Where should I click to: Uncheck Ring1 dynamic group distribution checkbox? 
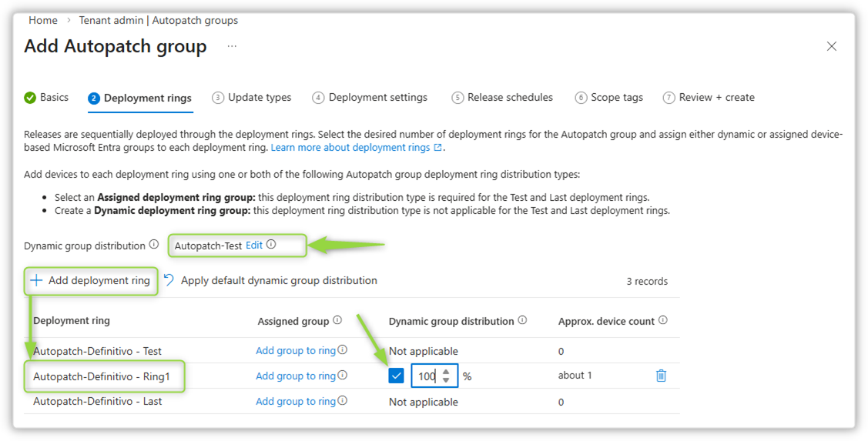tap(396, 376)
